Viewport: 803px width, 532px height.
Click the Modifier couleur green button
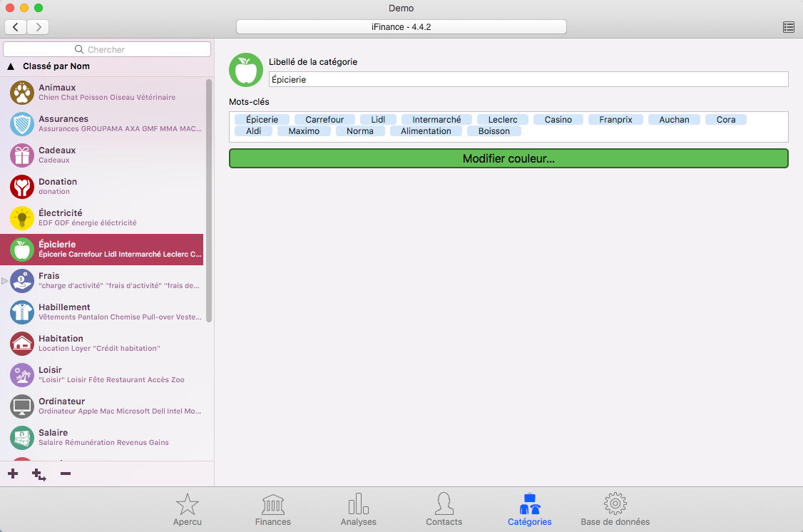point(508,159)
